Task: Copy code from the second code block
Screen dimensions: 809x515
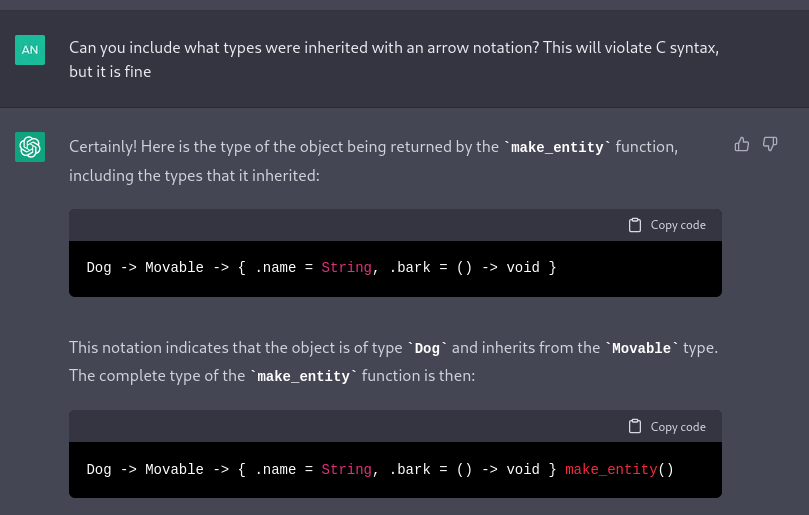Action: pos(667,426)
